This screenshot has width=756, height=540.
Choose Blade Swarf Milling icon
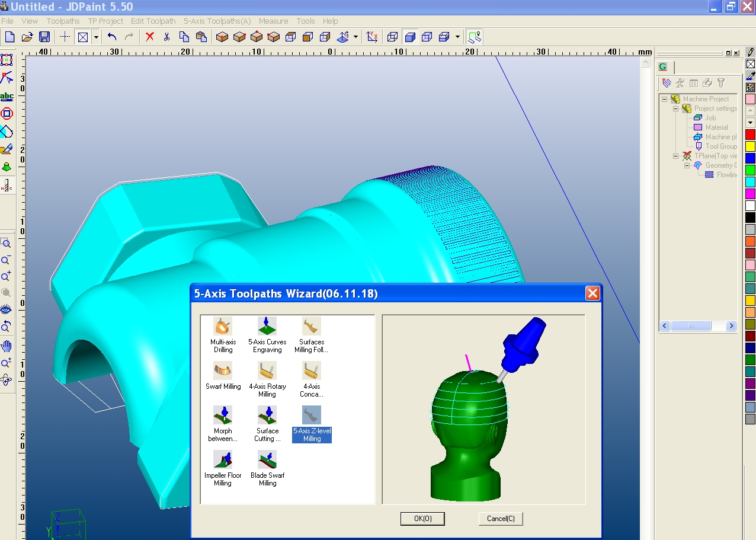pyautogui.click(x=267, y=468)
